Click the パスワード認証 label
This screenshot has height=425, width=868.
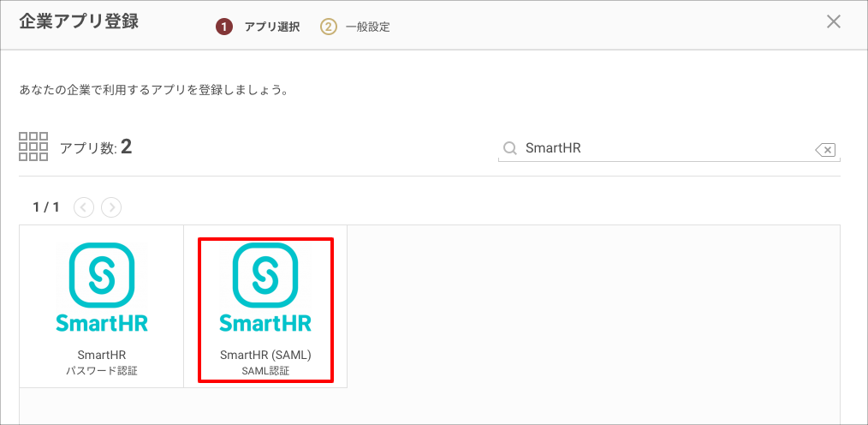point(102,371)
